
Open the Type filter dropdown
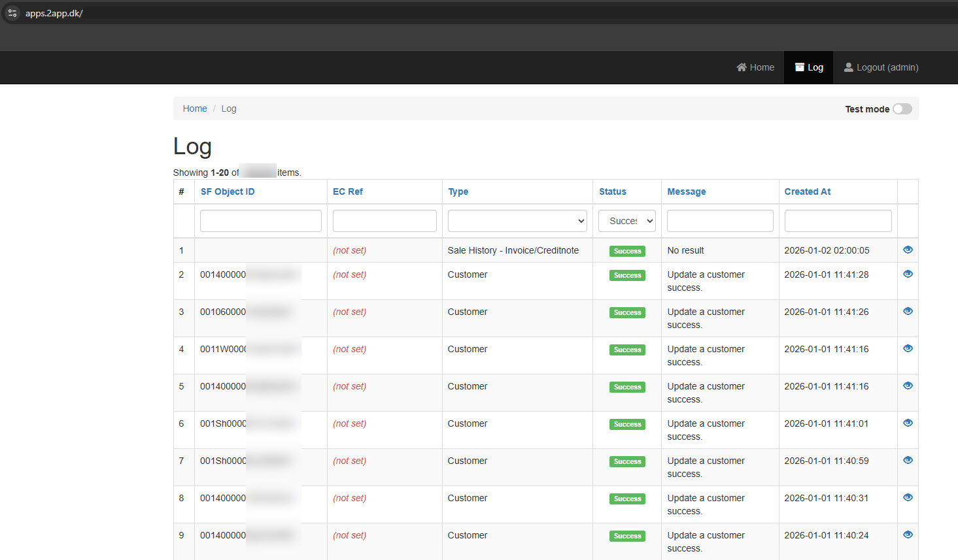[x=517, y=221]
